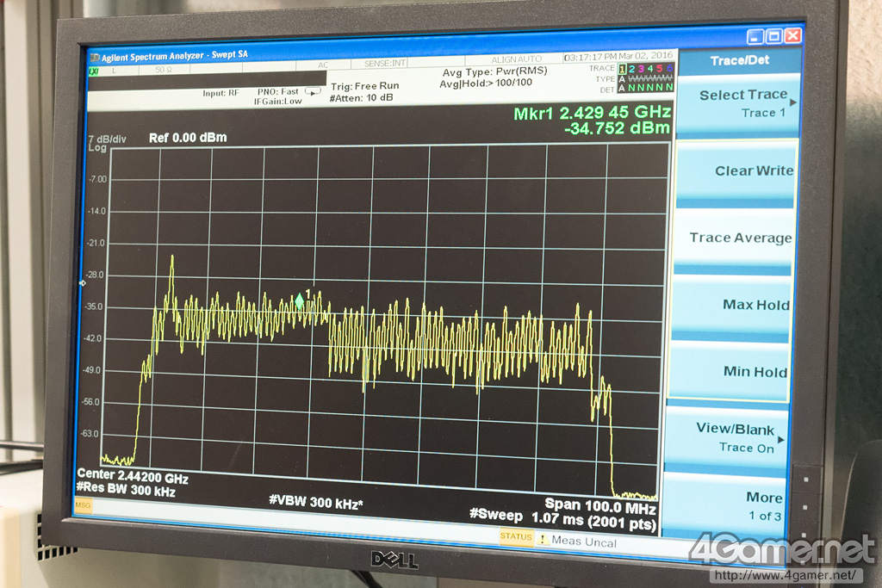Screen dimensions: 882x588
Task: Click the -34.752 dBm marker amplitude value
Action: 617,129
